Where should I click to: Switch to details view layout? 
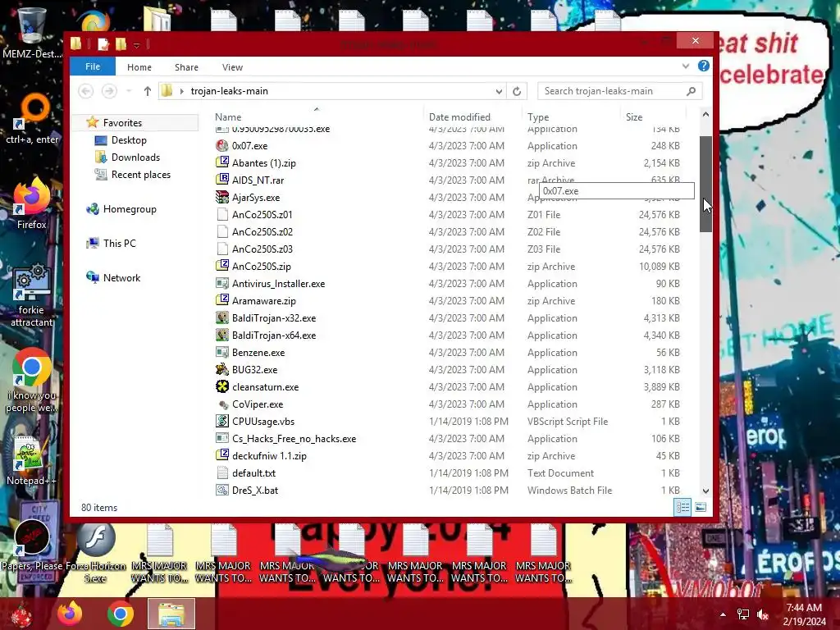click(x=682, y=507)
